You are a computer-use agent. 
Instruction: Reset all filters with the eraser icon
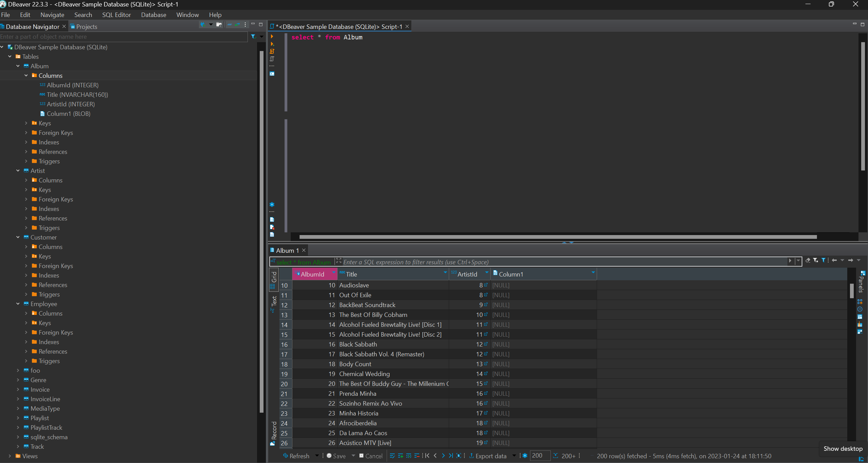click(808, 261)
